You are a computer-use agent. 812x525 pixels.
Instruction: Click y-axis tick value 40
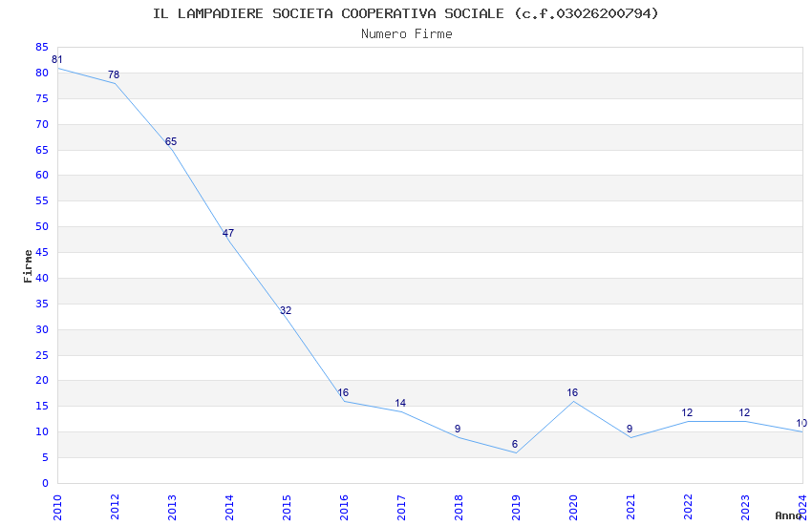pos(42,278)
